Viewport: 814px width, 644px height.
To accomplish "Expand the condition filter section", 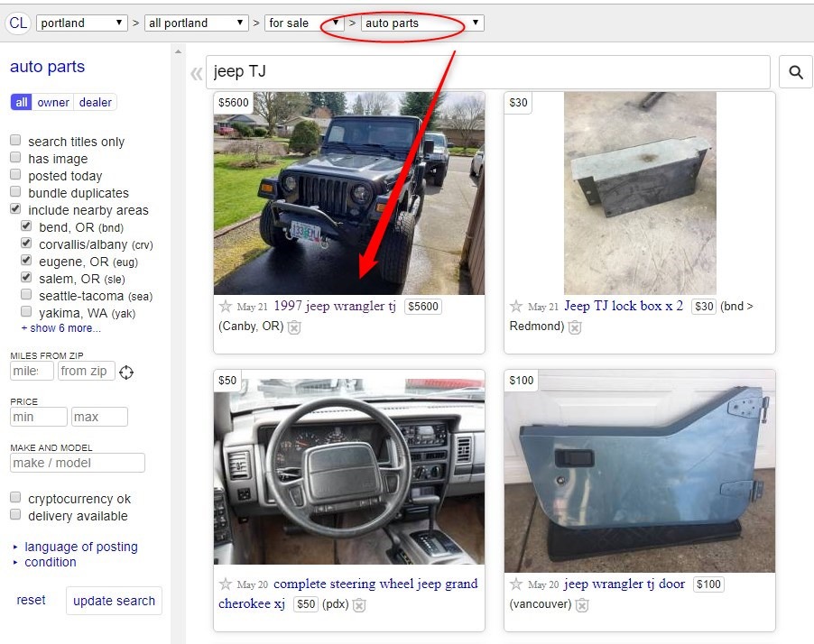I will click(x=50, y=562).
